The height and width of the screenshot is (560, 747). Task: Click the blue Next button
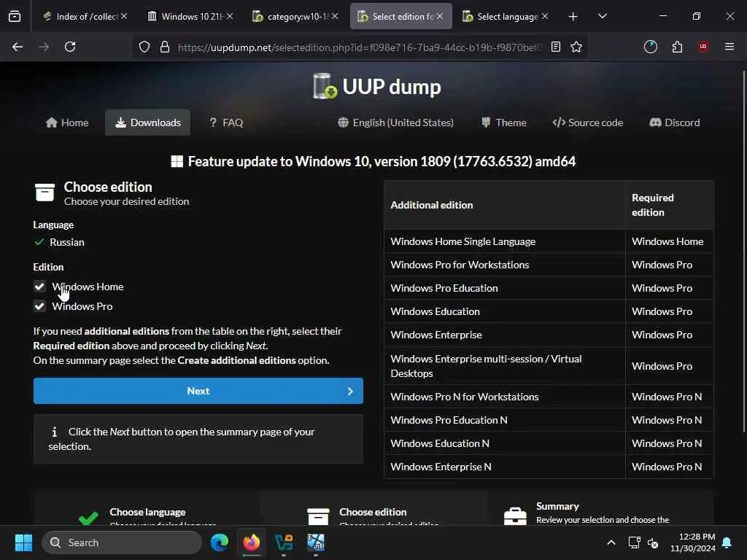tap(198, 391)
